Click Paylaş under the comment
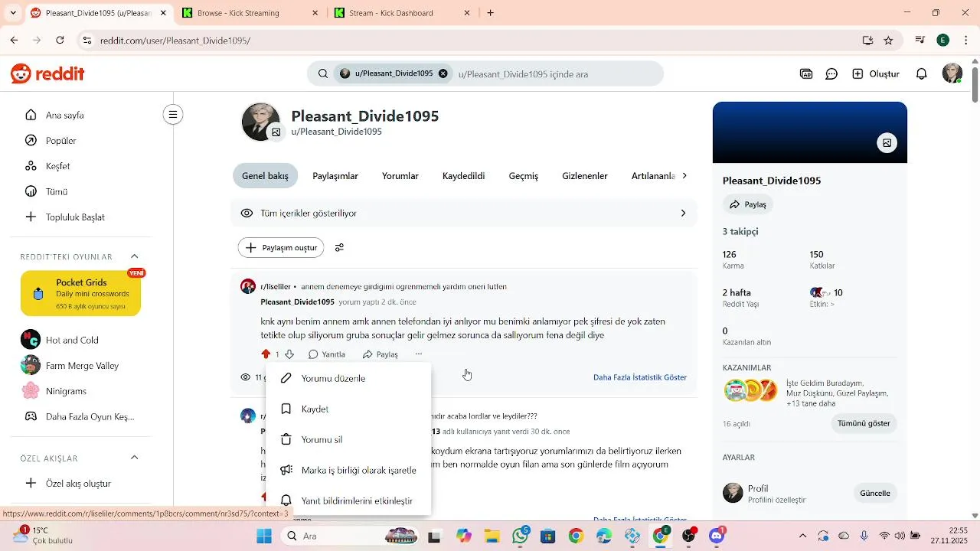The image size is (980, 551). [x=381, y=354]
